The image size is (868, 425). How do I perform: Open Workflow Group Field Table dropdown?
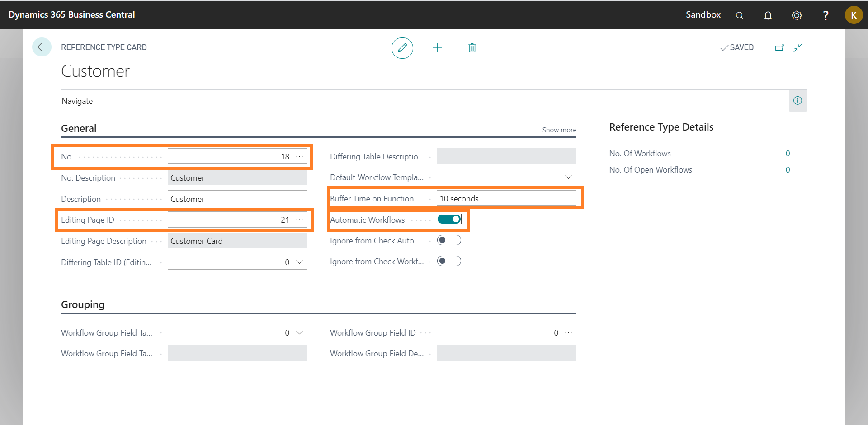pyautogui.click(x=299, y=332)
